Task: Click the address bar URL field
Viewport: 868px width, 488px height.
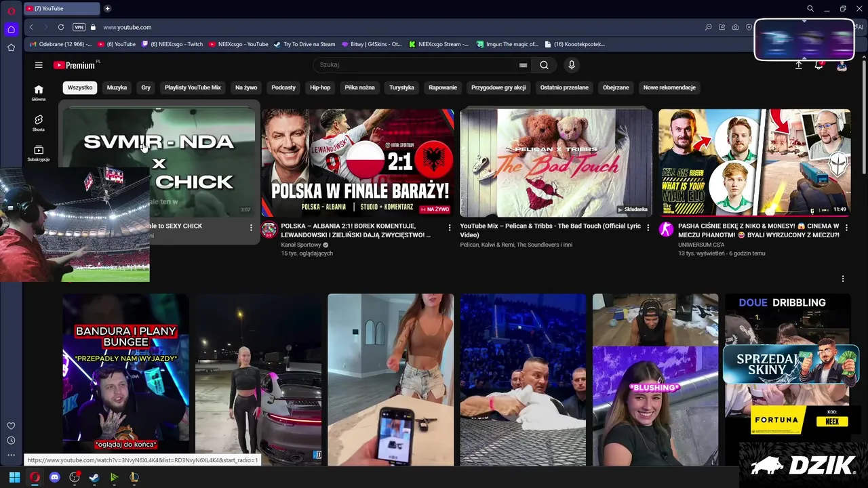Action: point(400,27)
